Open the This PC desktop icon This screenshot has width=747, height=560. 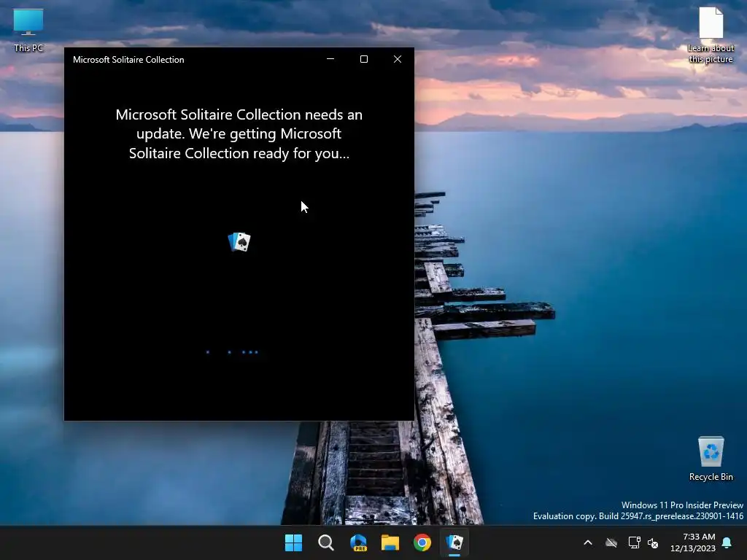tap(28, 31)
